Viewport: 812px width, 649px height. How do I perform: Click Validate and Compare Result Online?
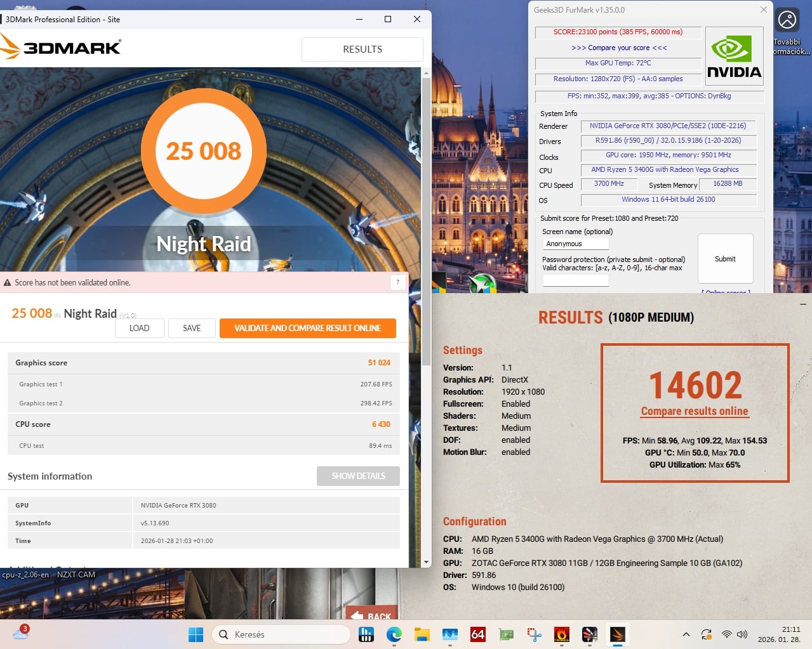308,328
